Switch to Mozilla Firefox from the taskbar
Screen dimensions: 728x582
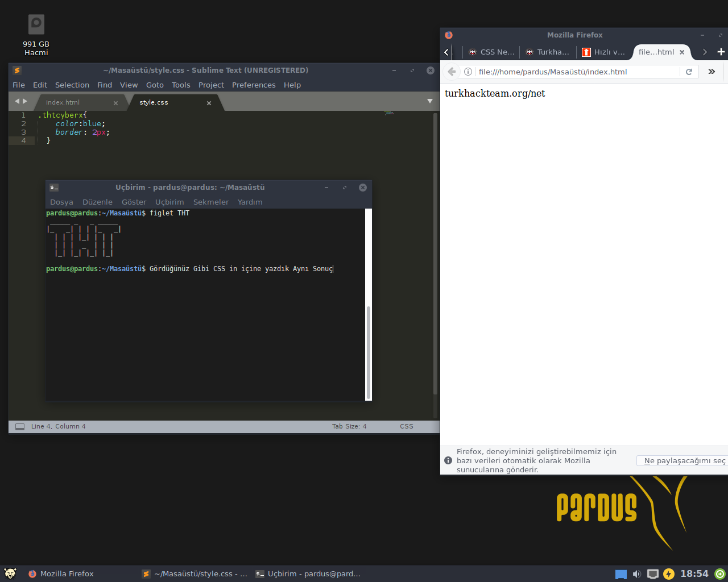pyautogui.click(x=60, y=574)
